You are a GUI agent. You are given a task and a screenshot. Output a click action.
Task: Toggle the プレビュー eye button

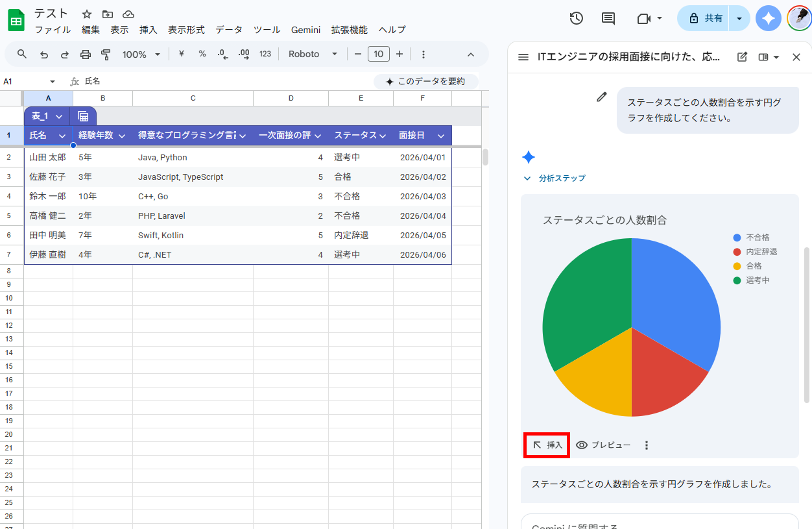point(603,445)
